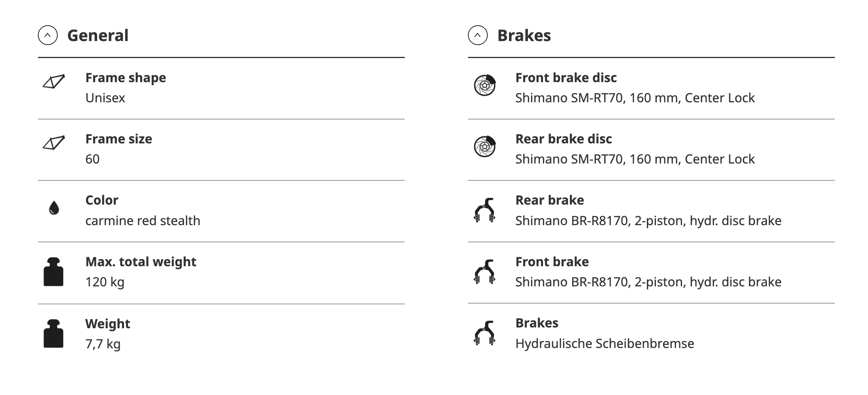Click the Max. total weight icon
The width and height of the screenshot is (868, 395).
53,272
